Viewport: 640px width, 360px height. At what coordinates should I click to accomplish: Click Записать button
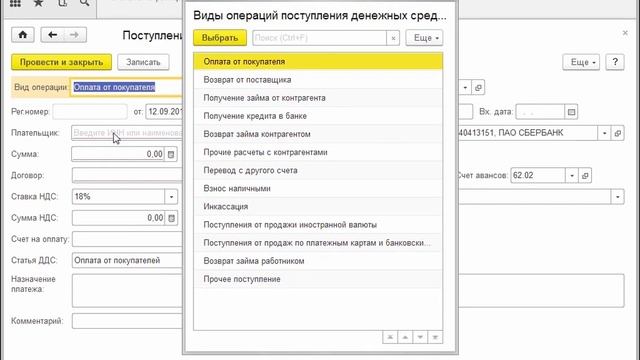pos(143,62)
